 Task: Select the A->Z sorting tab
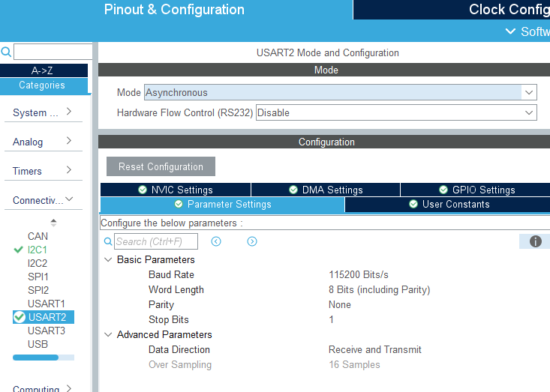click(x=44, y=70)
